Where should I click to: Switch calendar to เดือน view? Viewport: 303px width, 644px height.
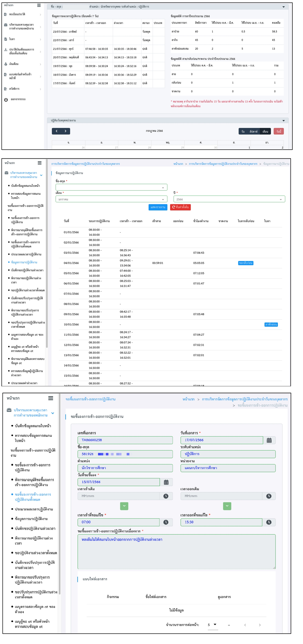(265, 132)
